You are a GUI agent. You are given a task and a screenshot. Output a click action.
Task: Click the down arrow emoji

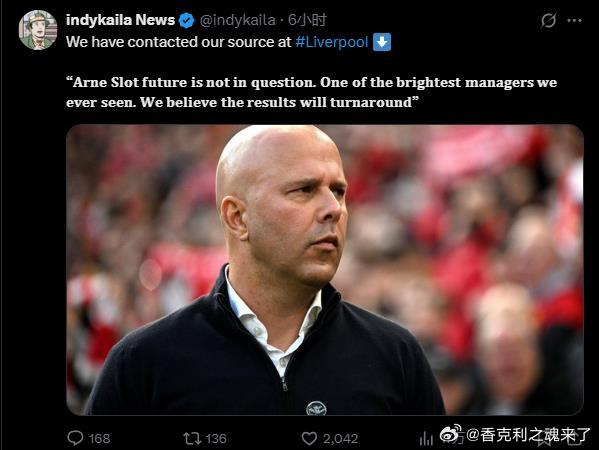[382, 42]
